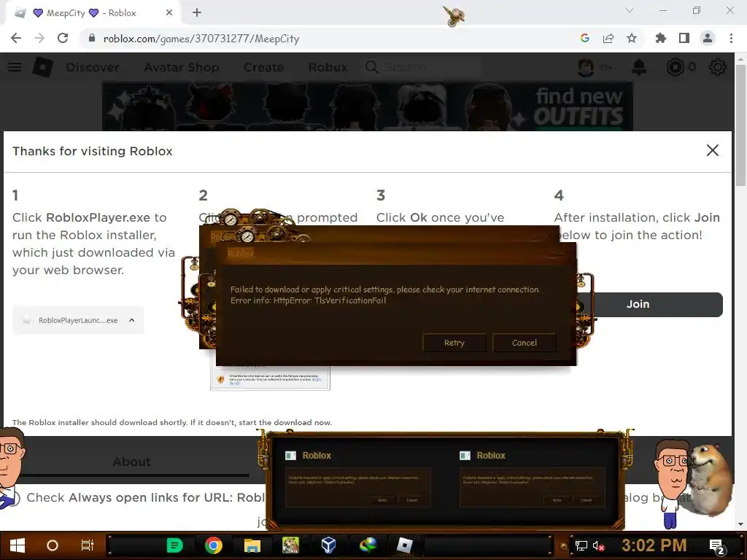Image resolution: width=747 pixels, height=560 pixels.
Task: Click the Roblox search field
Action: point(421,67)
